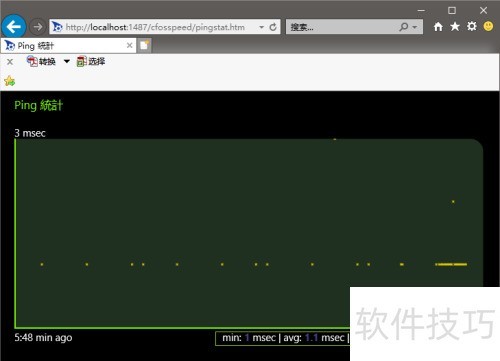Viewport: 500px width, 361px height.
Task: Go to the Home page icon
Action: [x=438, y=27]
